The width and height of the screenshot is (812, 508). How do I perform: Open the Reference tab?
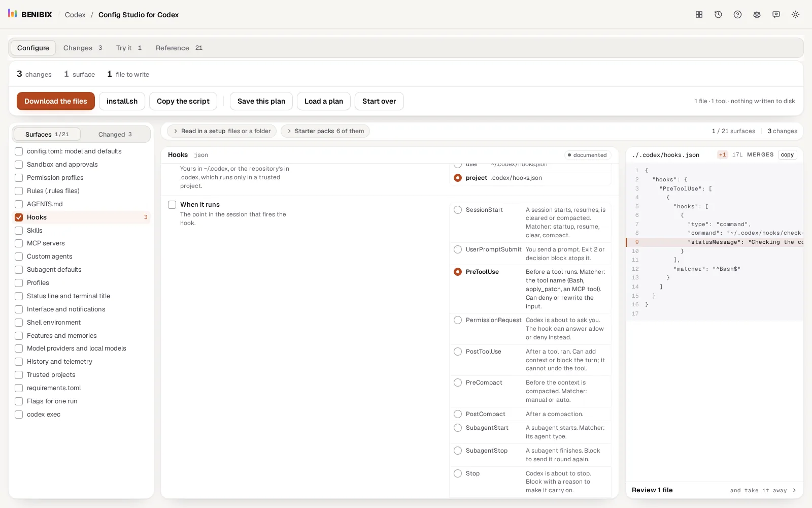[179, 48]
